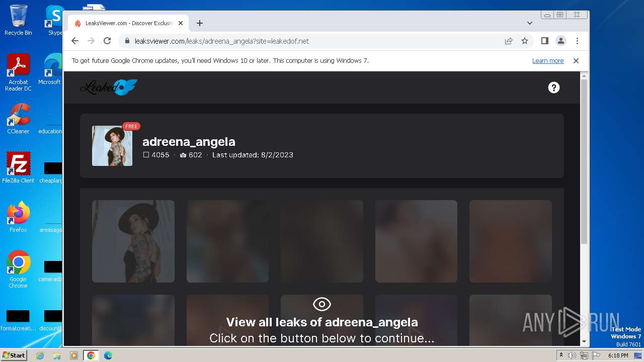Open the tab search dropdown arrow

tap(530, 23)
